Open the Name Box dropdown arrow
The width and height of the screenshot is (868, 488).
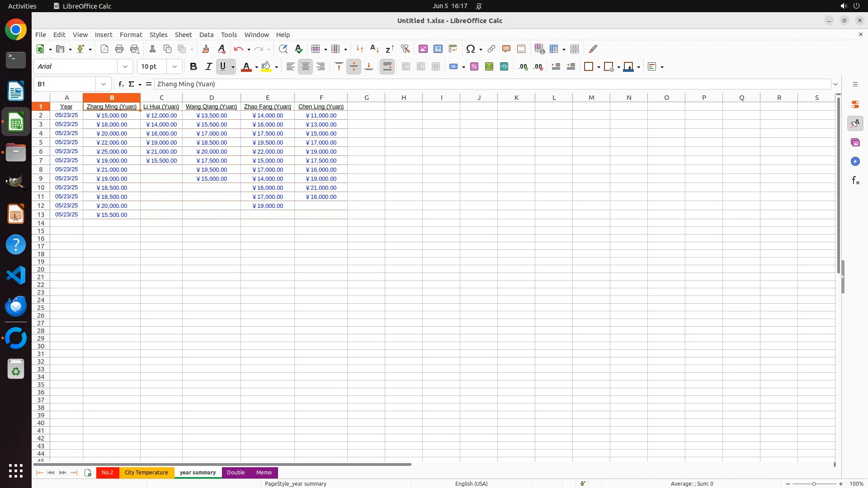[x=104, y=84]
